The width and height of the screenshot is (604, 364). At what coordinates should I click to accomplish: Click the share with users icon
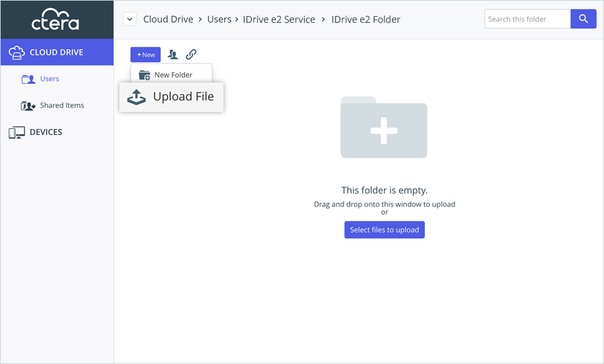(x=172, y=54)
